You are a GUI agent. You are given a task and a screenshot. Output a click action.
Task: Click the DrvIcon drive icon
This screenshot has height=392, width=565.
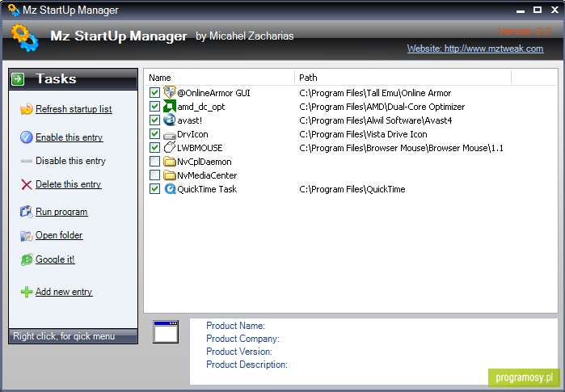coord(170,136)
